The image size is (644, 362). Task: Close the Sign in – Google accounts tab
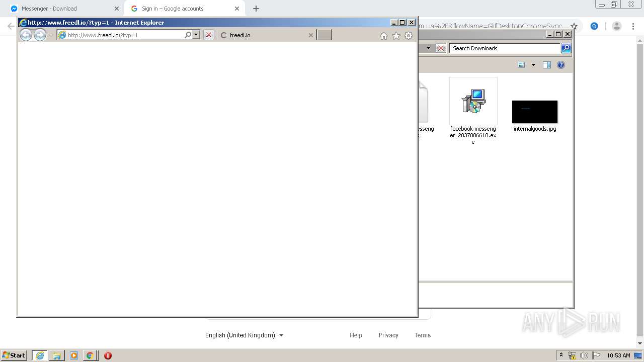[x=237, y=9]
